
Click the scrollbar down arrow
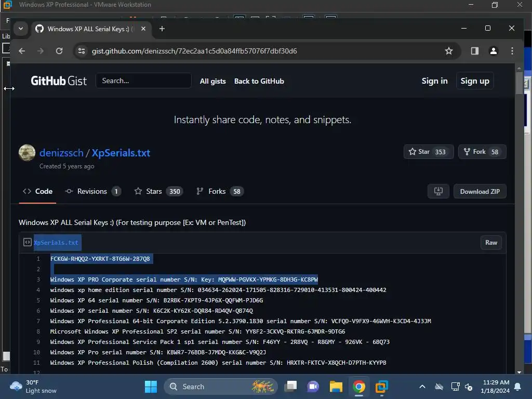pyautogui.click(x=519, y=372)
